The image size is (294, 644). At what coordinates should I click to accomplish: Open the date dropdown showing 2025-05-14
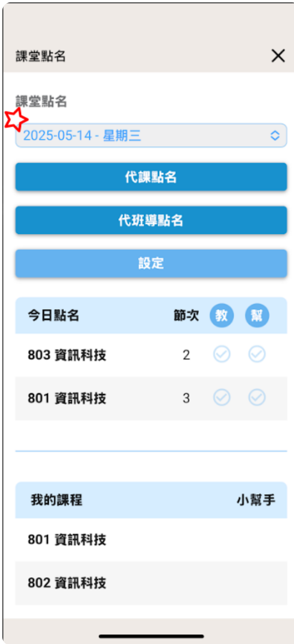[x=151, y=136]
